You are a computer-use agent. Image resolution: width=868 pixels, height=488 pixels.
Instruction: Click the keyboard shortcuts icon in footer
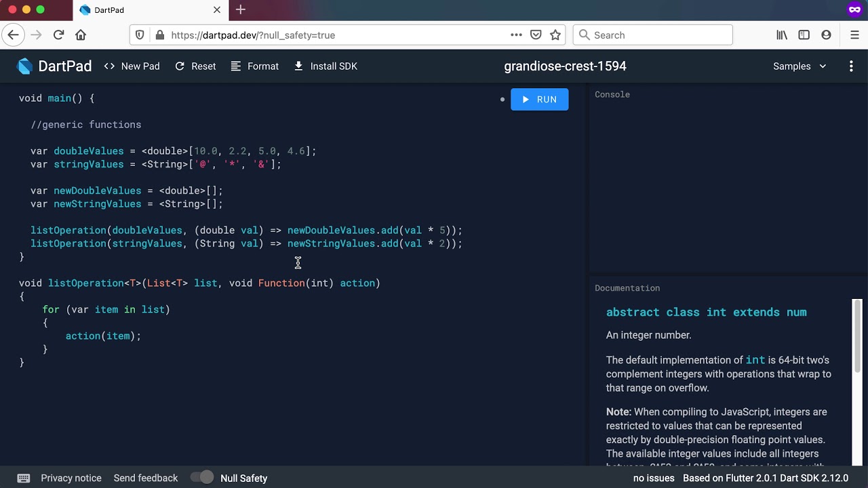tap(23, 478)
